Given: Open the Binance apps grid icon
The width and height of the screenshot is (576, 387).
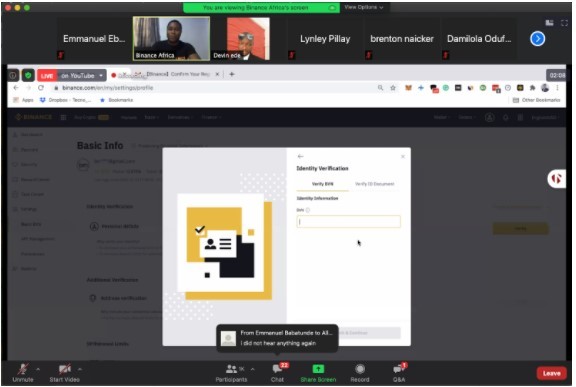Looking at the screenshot, I should tap(63, 117).
